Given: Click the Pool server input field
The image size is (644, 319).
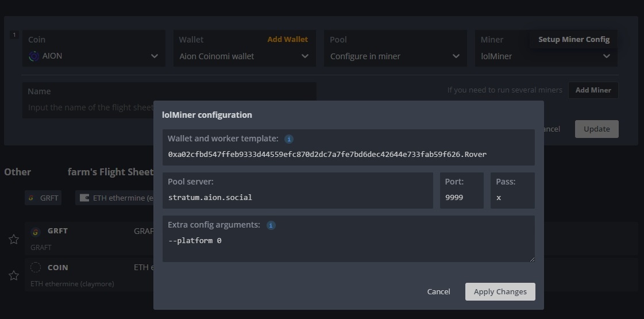Looking at the screenshot, I should click(298, 190).
